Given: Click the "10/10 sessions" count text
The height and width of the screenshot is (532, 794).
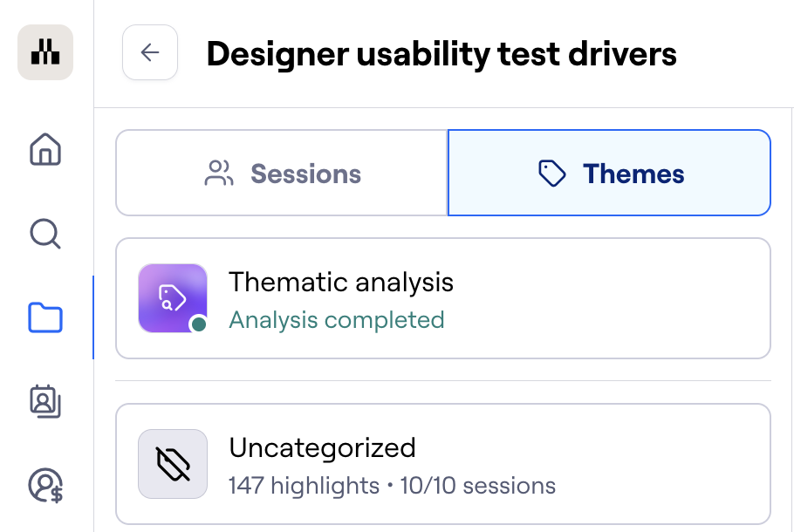Looking at the screenshot, I should coord(477,485).
